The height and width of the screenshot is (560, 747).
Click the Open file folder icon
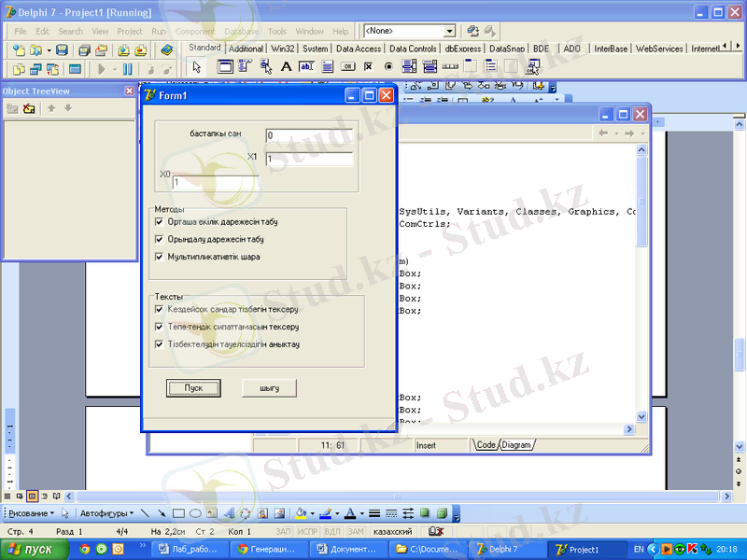point(35,50)
